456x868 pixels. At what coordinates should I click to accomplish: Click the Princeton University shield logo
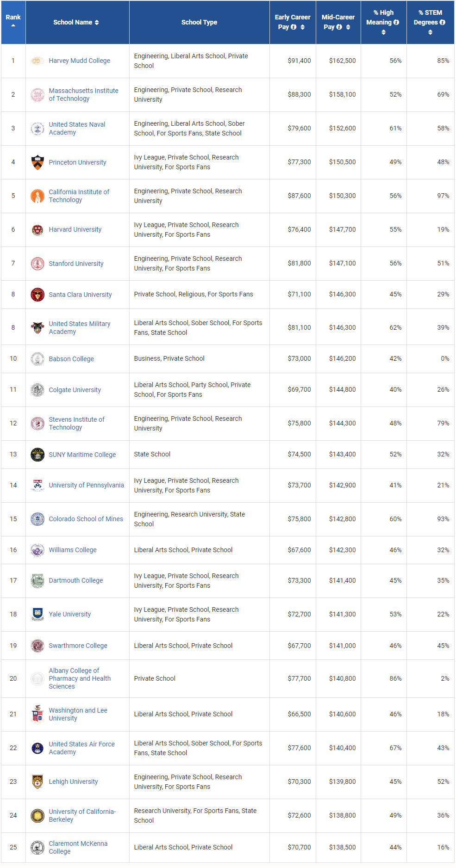click(x=37, y=162)
